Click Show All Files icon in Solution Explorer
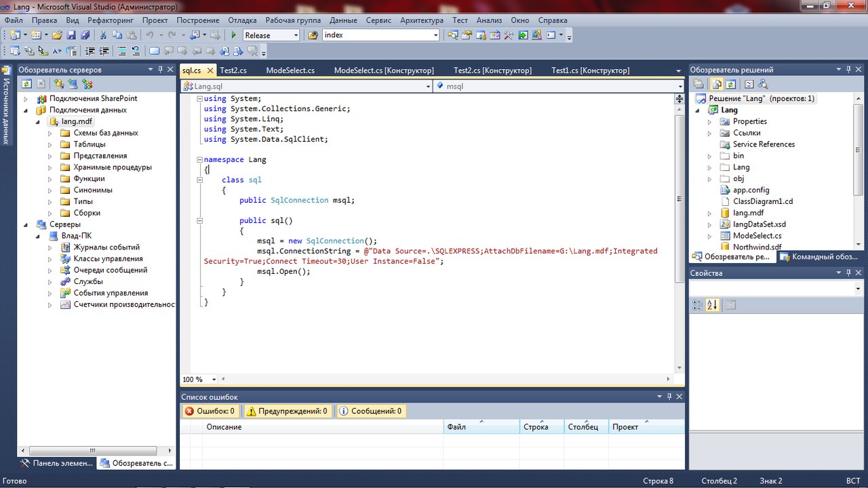This screenshot has width=868, height=488. [x=715, y=84]
